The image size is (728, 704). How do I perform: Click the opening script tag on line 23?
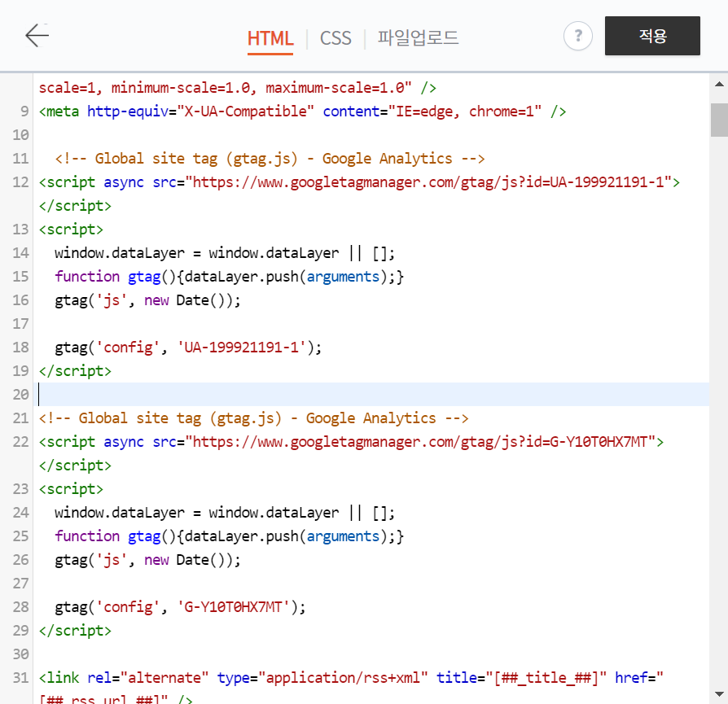71,489
